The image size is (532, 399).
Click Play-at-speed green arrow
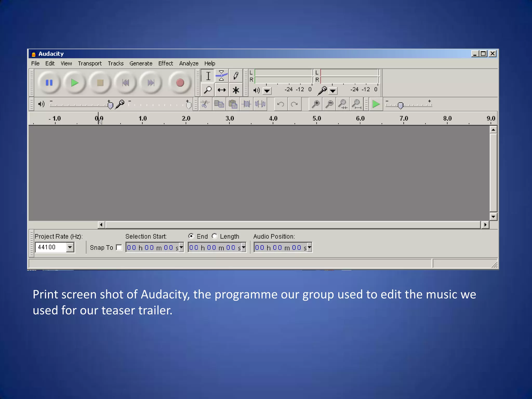[x=376, y=104]
